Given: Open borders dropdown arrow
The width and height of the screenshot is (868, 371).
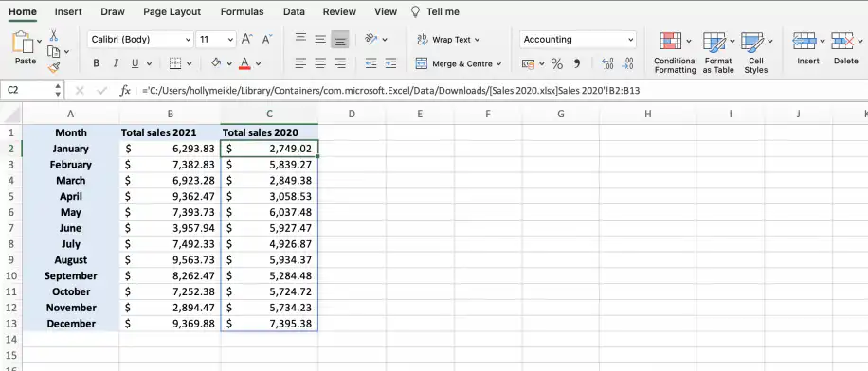Looking at the screenshot, I should tap(189, 64).
